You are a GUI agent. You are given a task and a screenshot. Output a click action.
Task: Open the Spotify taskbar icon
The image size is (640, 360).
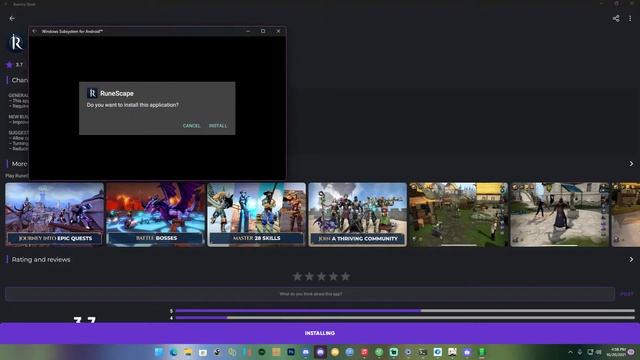262,352
